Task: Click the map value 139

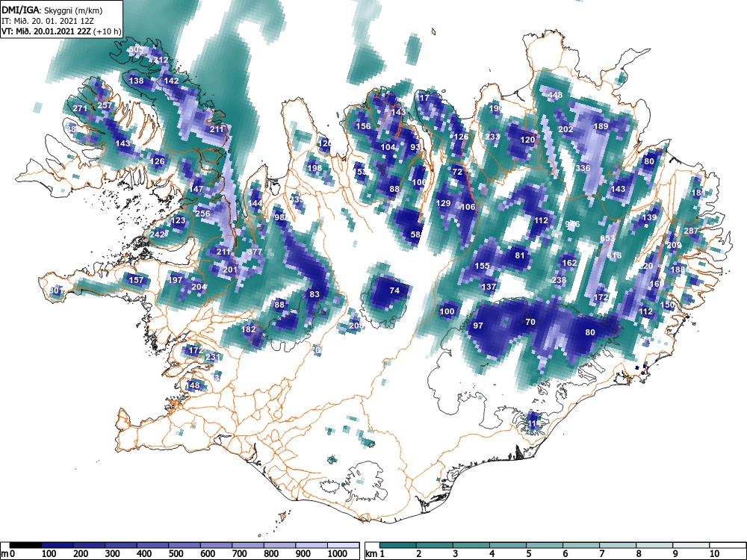Action: click(x=649, y=217)
